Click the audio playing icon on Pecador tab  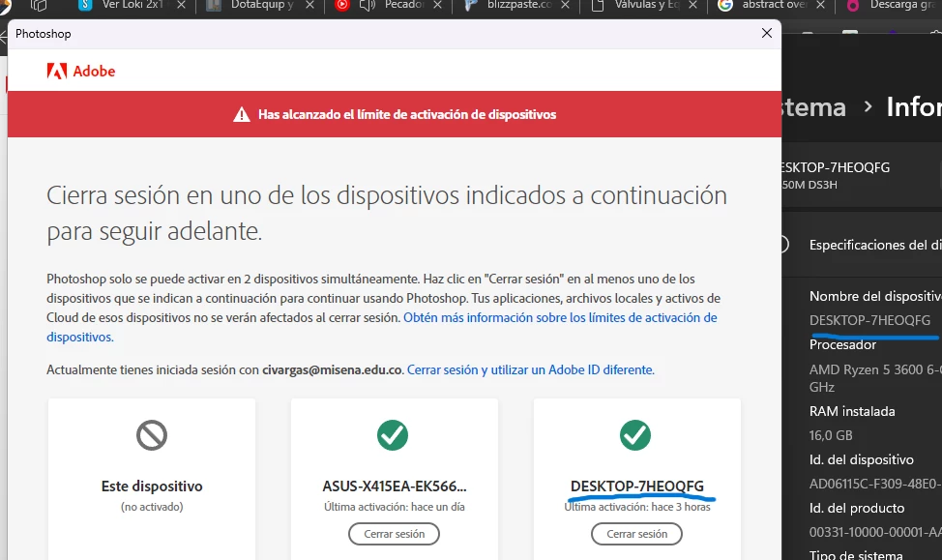click(x=368, y=6)
